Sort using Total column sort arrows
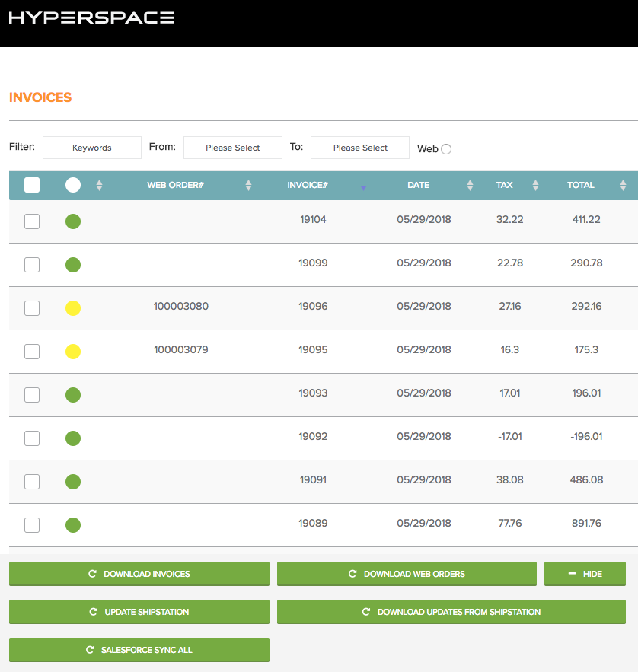The height and width of the screenshot is (672, 638). click(623, 185)
